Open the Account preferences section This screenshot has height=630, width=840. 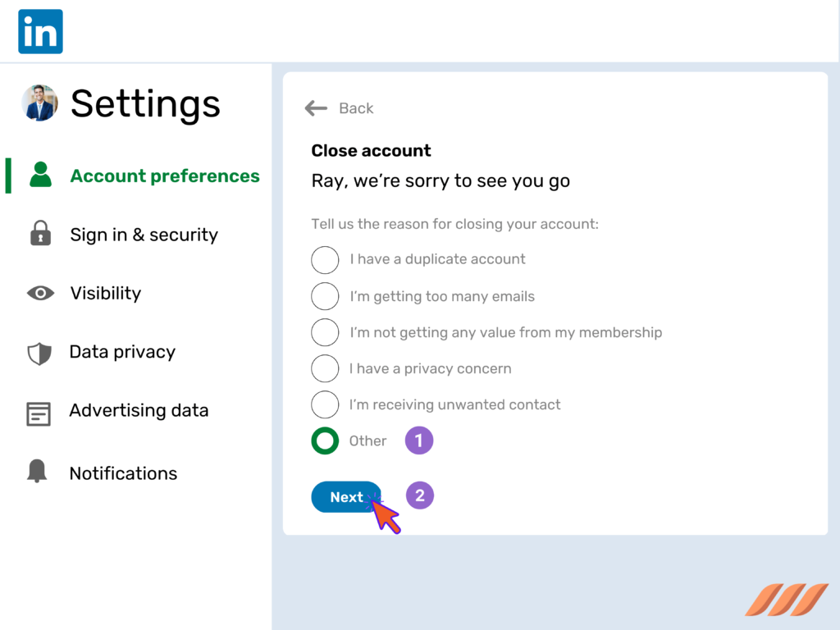[x=164, y=176]
